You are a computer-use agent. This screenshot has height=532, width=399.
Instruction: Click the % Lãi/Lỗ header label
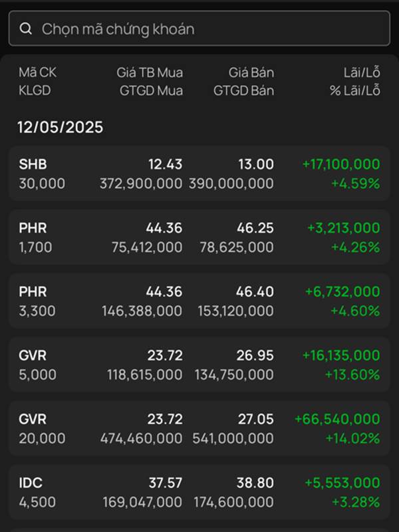point(355,90)
